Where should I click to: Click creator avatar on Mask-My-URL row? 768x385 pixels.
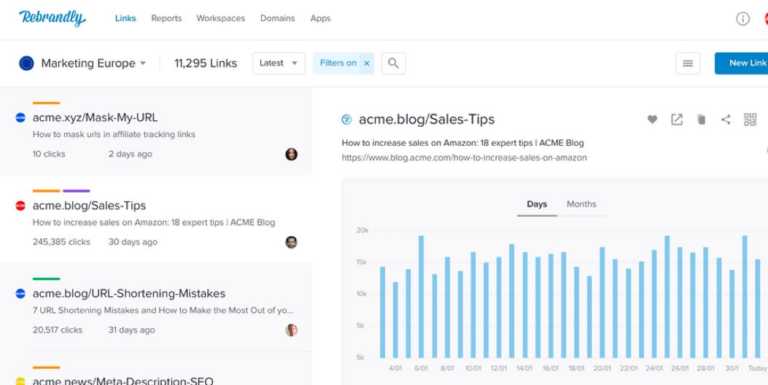click(291, 154)
